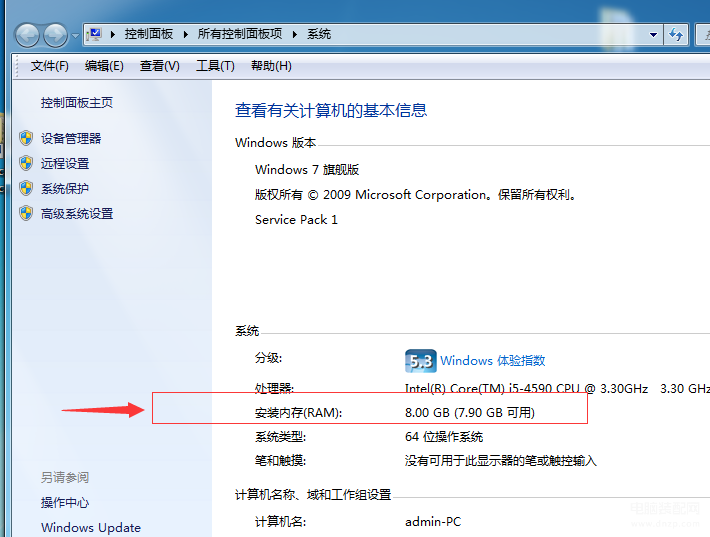
Task: Click the computer icon in address bar
Action: (x=95, y=34)
